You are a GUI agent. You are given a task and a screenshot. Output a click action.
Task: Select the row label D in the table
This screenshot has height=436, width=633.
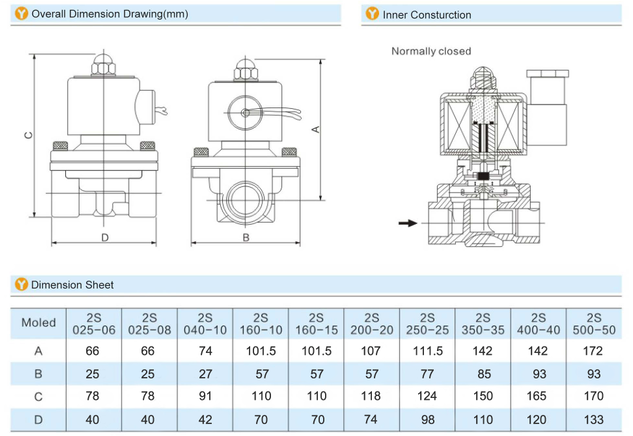pyautogui.click(x=38, y=421)
